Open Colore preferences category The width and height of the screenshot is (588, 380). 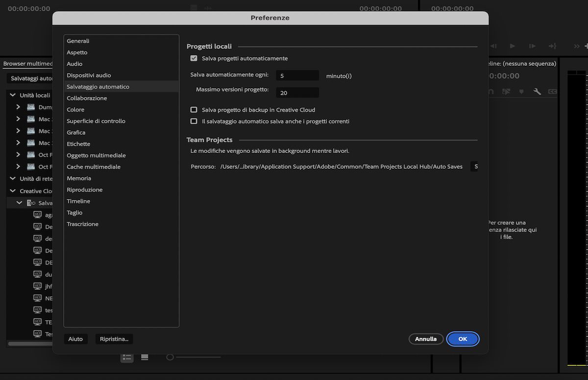click(x=121, y=110)
